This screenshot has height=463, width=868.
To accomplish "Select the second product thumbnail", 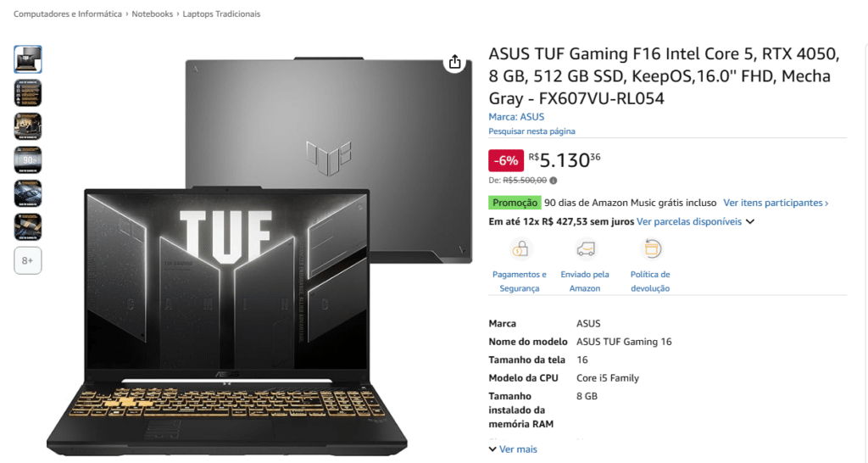I will click(x=28, y=93).
